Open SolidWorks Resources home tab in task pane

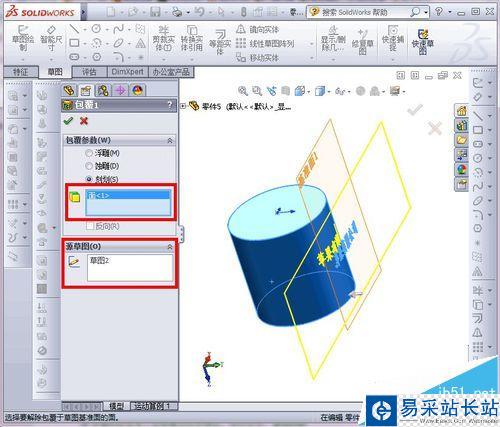click(462, 110)
